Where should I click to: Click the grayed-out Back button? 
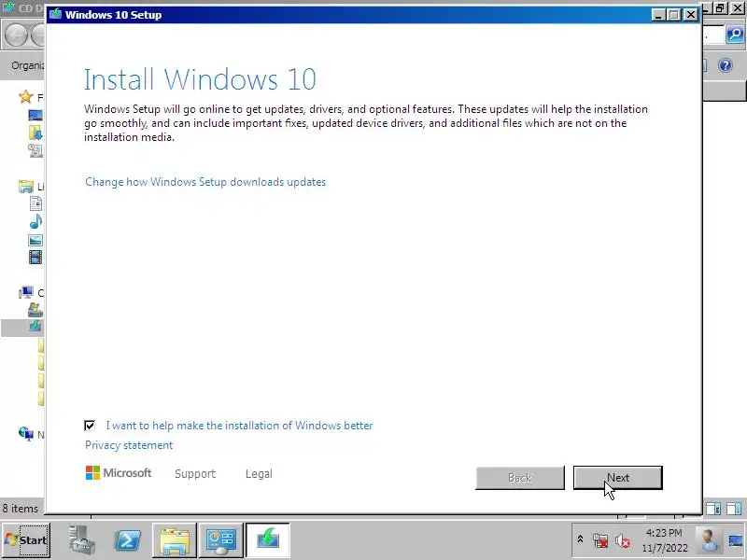coord(520,478)
